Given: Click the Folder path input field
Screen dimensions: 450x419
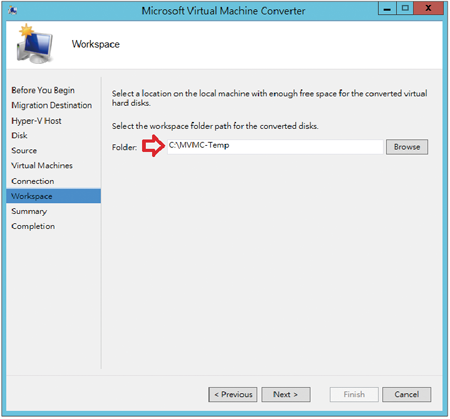Looking at the screenshot, I should click(x=275, y=147).
